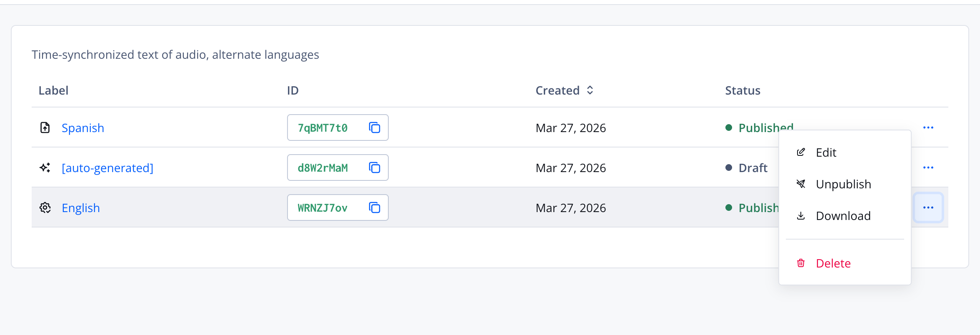980x335 pixels.
Task: Click the green status dot in Spanish row
Action: point(729,127)
